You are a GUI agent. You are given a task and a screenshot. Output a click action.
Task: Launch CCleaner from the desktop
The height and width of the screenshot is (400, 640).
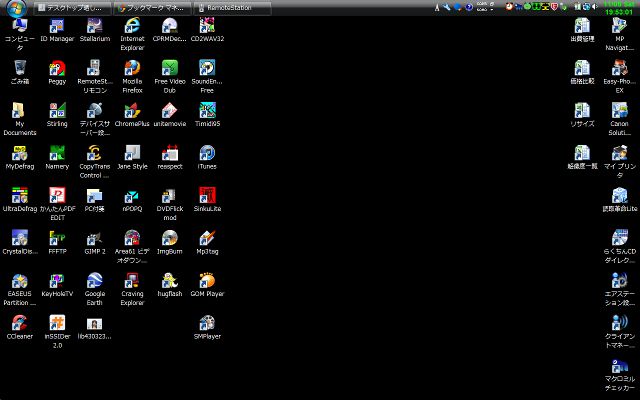pyautogui.click(x=20, y=328)
